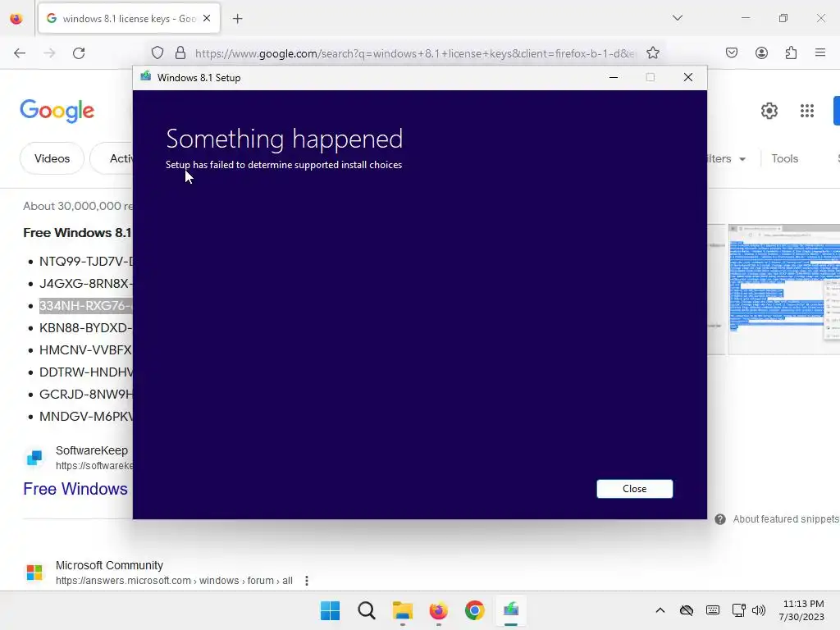This screenshot has height=630, width=840.
Task: Go back in Firefox history
Action: point(20,53)
